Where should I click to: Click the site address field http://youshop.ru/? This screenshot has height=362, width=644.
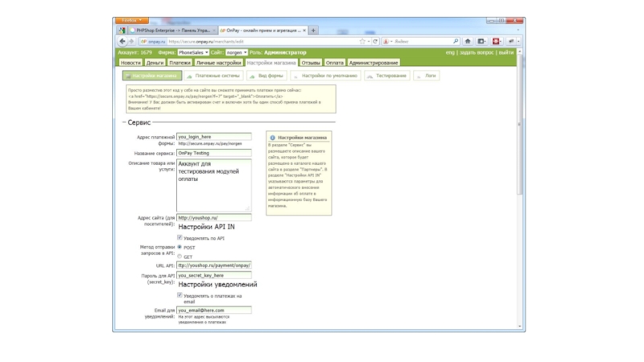214,218
